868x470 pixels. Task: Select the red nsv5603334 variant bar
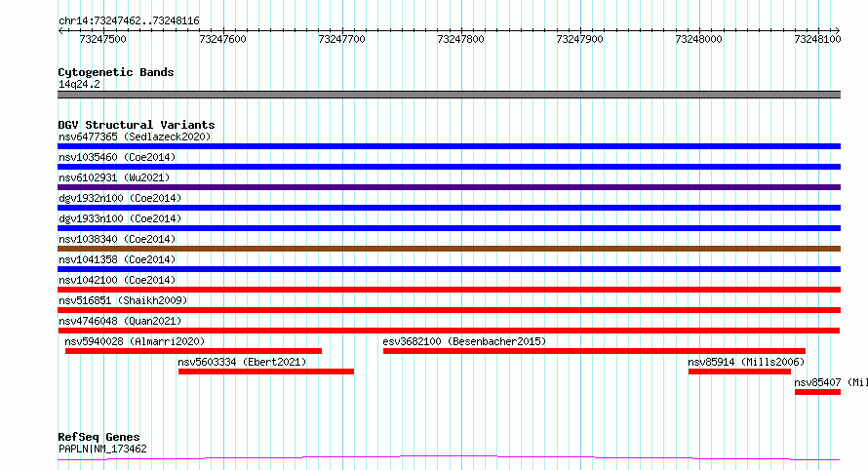coord(265,372)
